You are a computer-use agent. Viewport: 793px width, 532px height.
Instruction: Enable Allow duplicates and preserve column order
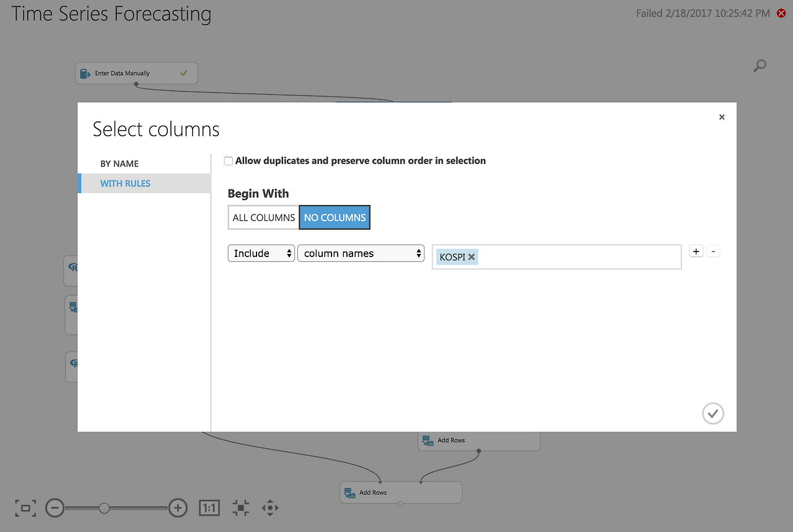229,161
